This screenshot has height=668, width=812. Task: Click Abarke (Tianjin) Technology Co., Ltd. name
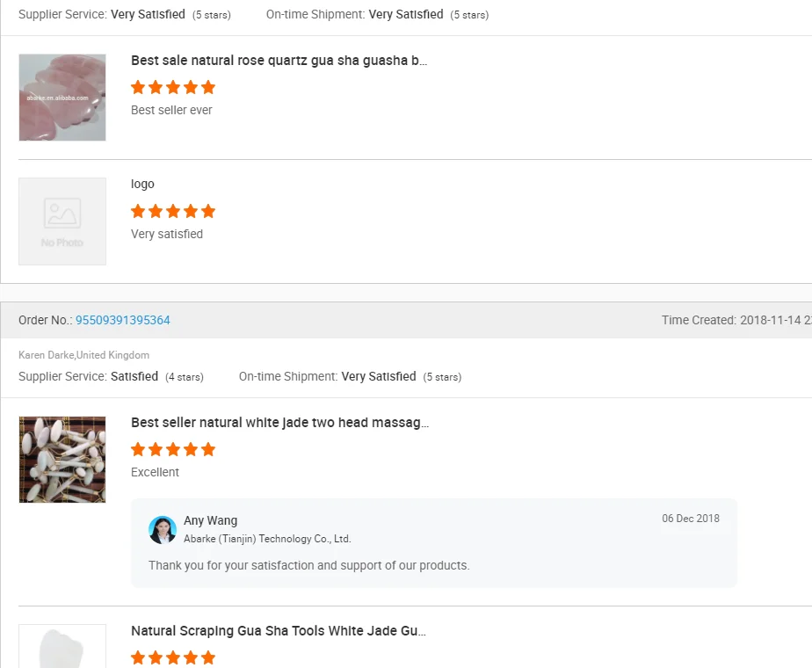tap(267, 539)
